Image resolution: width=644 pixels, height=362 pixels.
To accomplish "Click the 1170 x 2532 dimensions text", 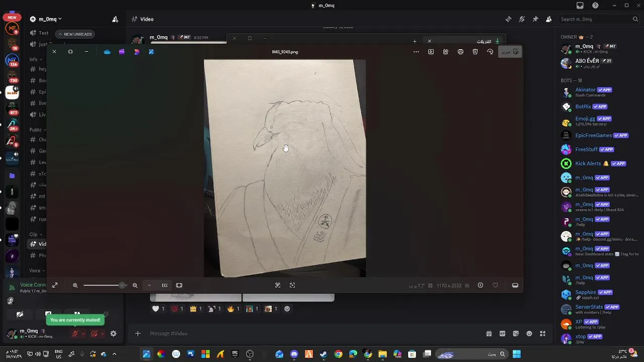I will 449,286.
